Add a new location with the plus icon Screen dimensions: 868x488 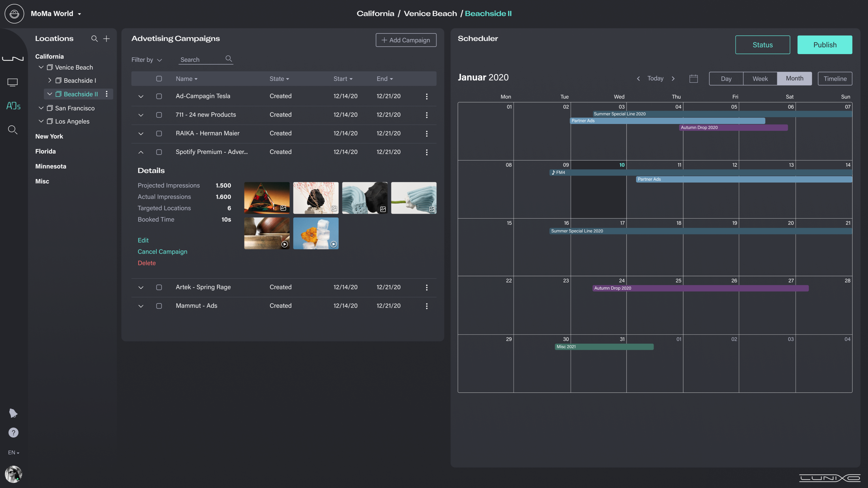pos(106,38)
